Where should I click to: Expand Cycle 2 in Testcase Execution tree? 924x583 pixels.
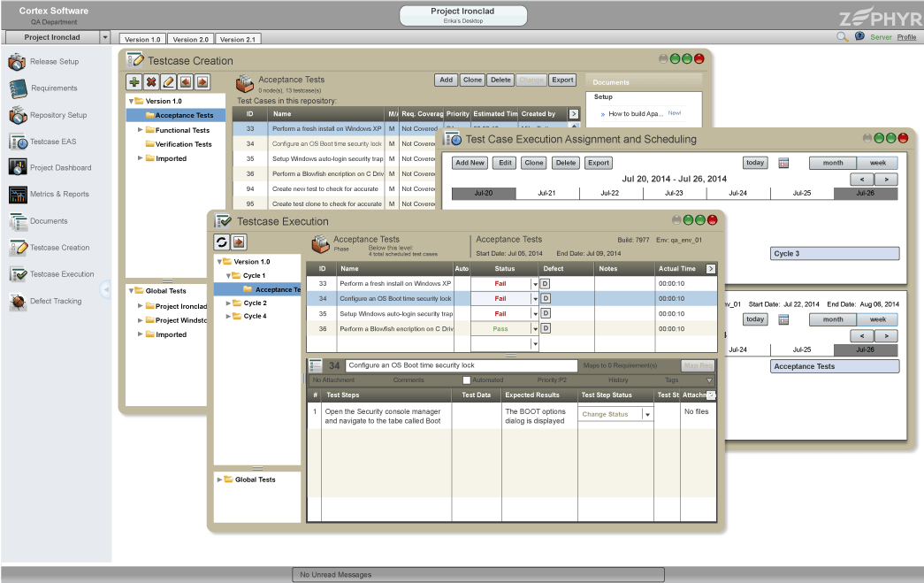click(229, 303)
